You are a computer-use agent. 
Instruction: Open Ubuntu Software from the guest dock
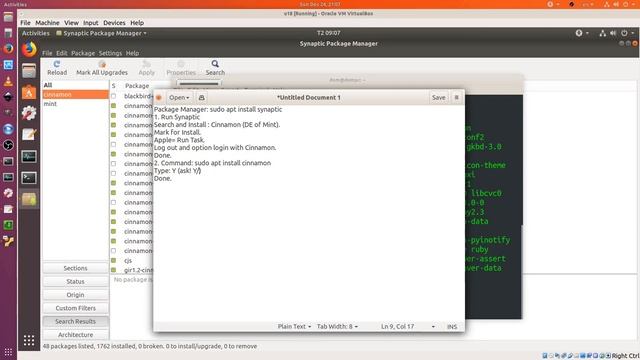click(29, 93)
